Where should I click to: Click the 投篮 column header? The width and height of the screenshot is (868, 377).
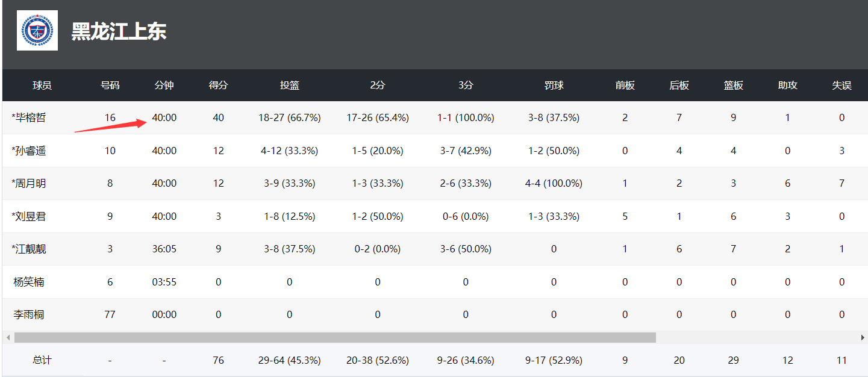[290, 86]
